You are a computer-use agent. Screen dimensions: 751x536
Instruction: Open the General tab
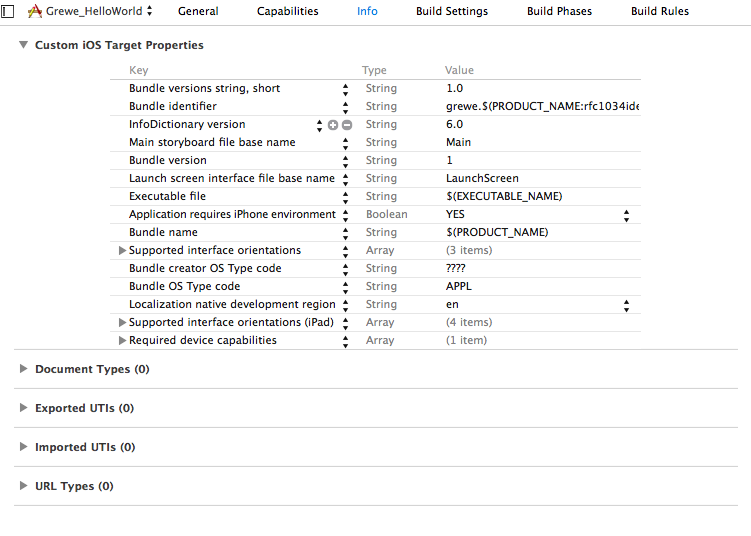(x=198, y=11)
